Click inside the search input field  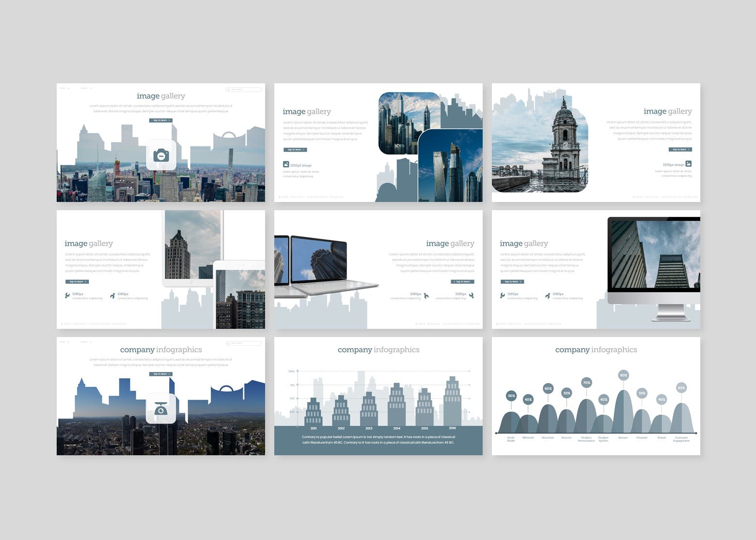tap(245, 90)
